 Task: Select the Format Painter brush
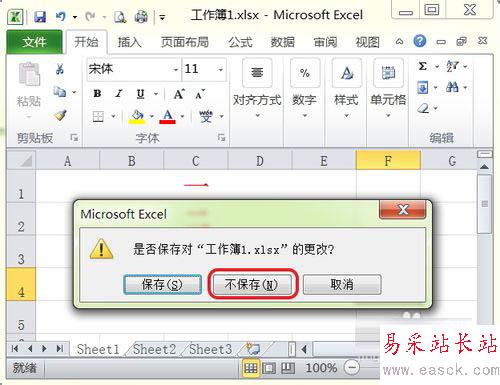60,115
